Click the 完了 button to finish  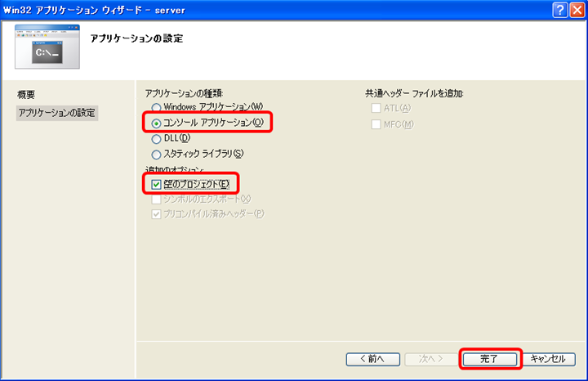point(489,359)
